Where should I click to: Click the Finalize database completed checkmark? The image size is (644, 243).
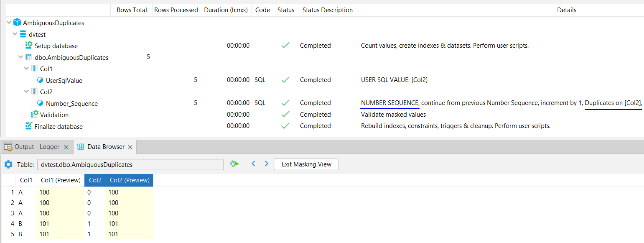(285, 125)
